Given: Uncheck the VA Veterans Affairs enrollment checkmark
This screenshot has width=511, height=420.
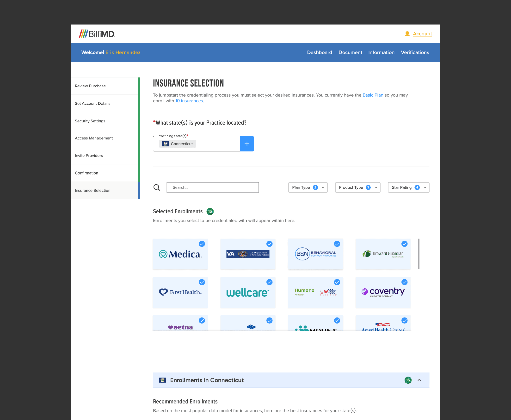Looking at the screenshot, I should [x=269, y=244].
